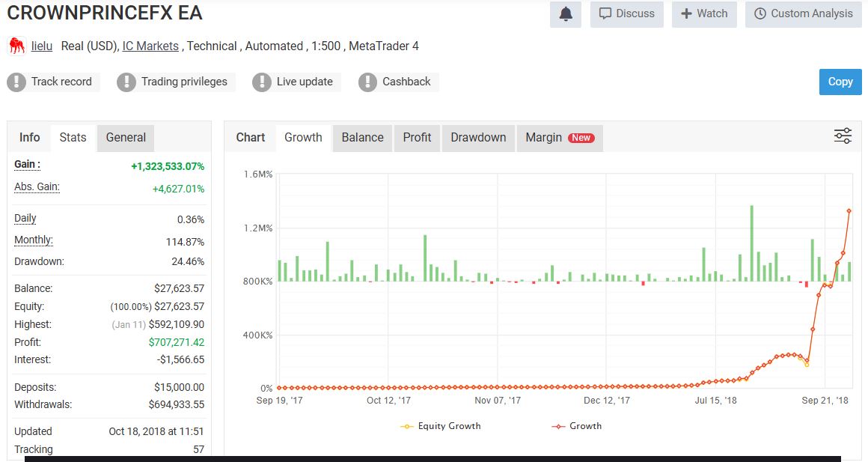Select the Balance chart tab
868x462 pixels.
coord(362,138)
